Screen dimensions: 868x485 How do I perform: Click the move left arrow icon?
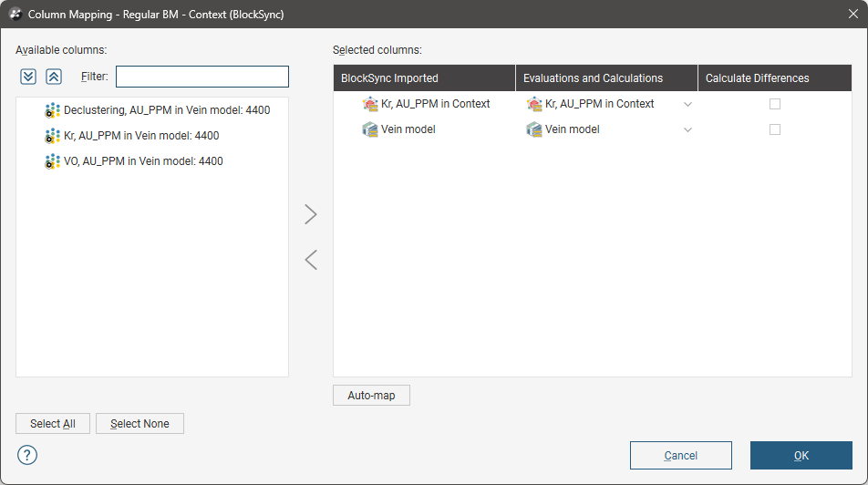[311, 260]
